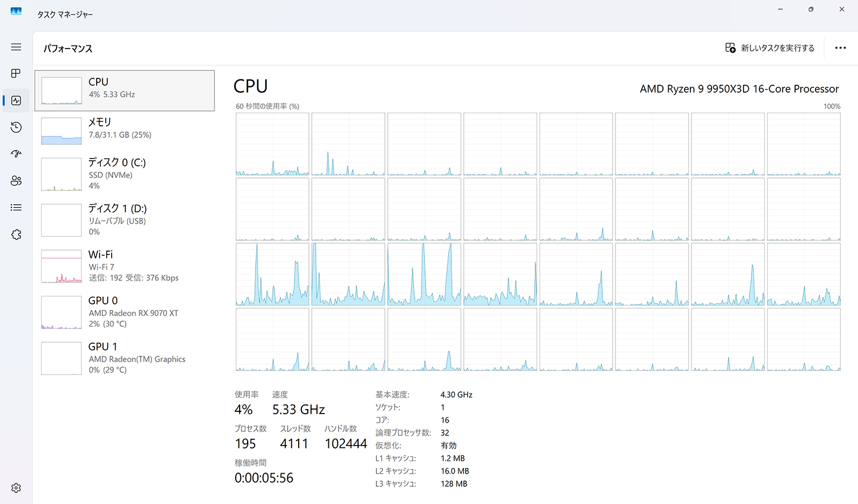Viewport: 858px width, 504px height.
Task: Click the first logical processor graph
Action: [272, 144]
